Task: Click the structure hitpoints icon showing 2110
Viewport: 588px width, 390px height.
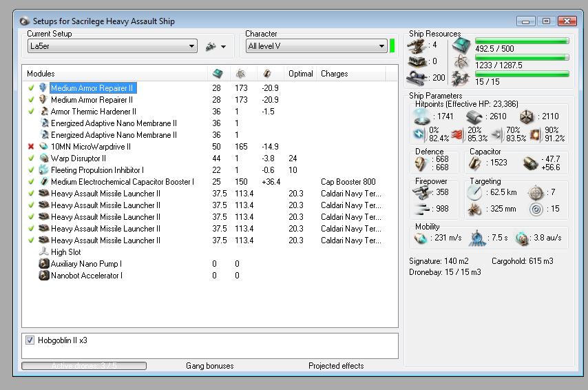Action: (527, 116)
